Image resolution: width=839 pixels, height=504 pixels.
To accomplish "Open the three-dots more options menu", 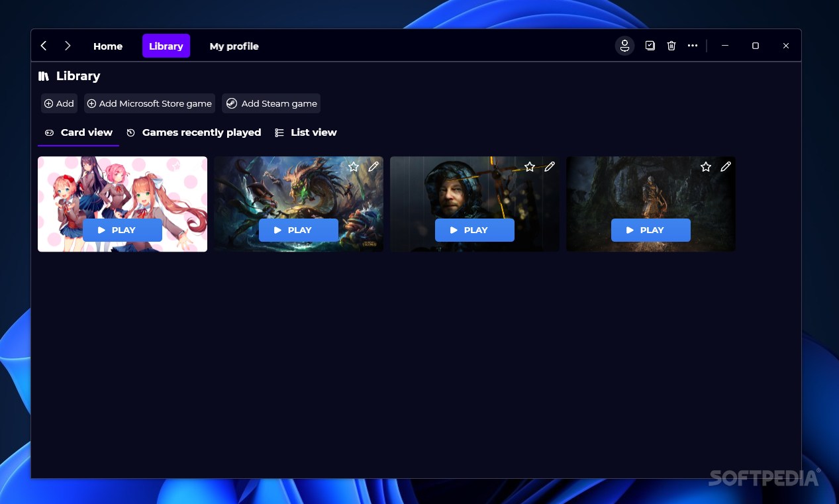I will point(693,46).
